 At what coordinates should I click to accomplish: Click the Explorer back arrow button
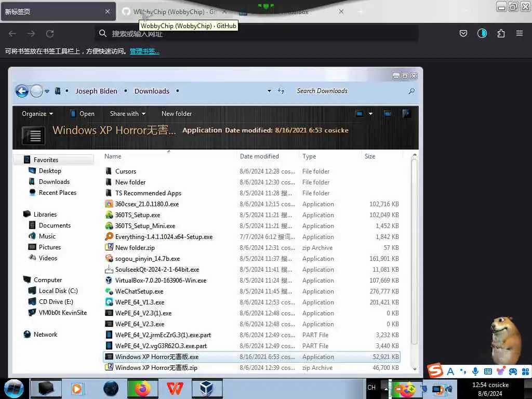click(22, 91)
